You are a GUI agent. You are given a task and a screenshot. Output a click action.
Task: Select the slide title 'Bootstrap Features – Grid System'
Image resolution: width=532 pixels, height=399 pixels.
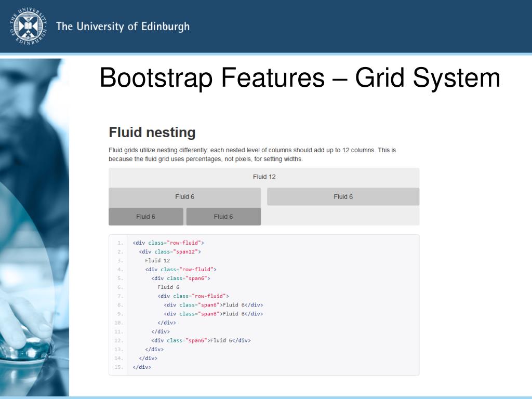[300, 78]
